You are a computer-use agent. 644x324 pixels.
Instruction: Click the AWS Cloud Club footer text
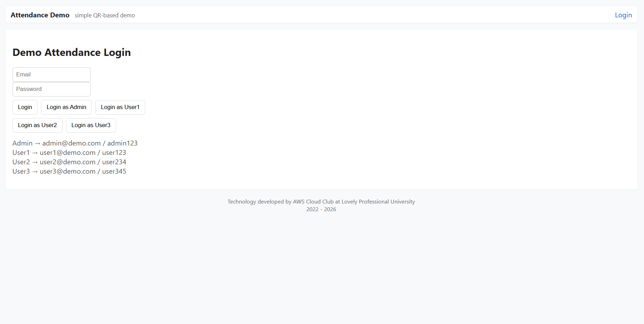click(313, 202)
